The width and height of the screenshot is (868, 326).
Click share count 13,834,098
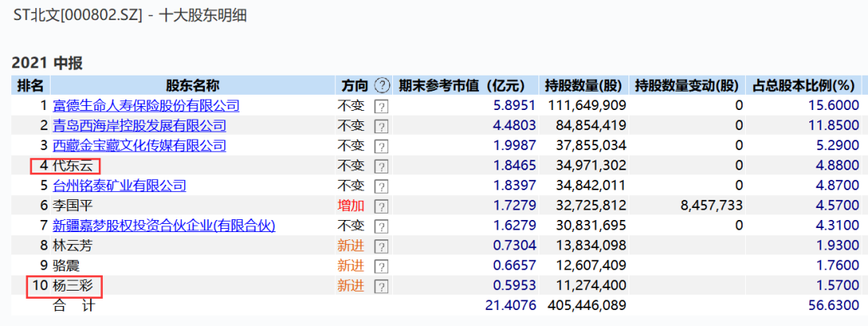(591, 245)
